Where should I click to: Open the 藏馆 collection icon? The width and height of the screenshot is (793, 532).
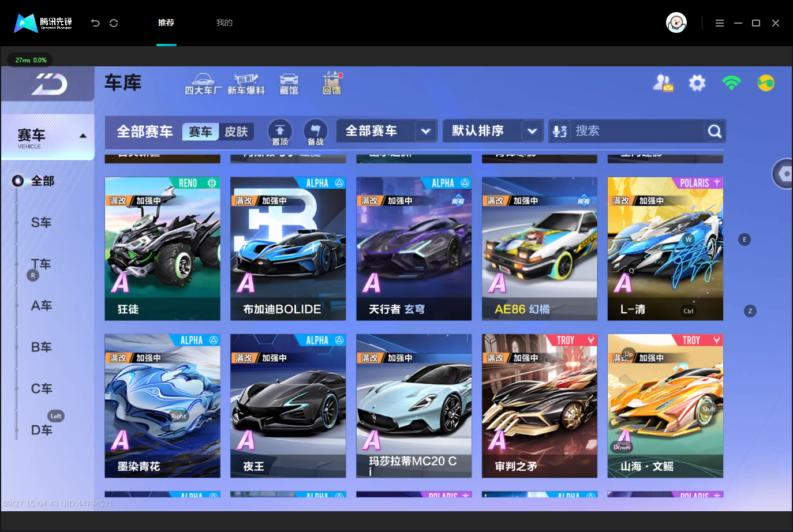point(289,84)
